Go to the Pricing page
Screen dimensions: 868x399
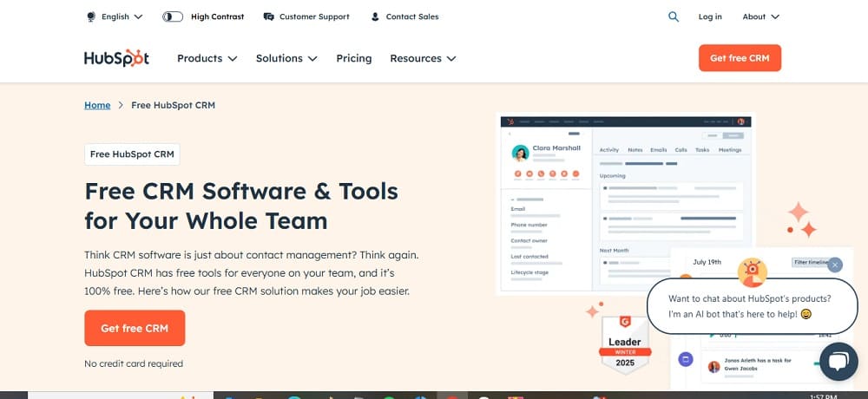tap(354, 58)
